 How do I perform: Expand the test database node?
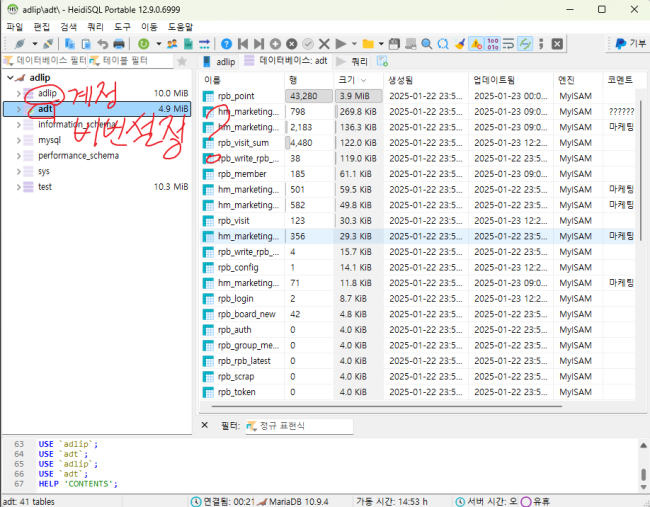point(19,187)
